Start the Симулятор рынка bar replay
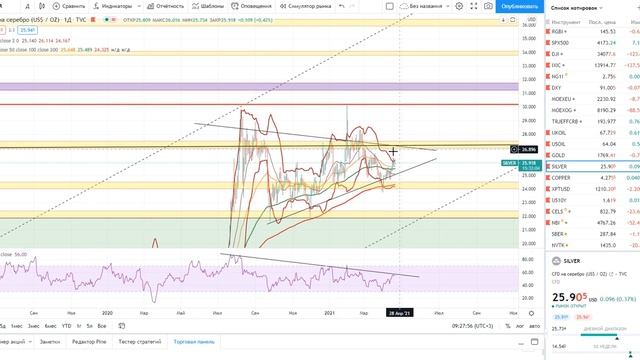Image resolution: width=640 pixels, height=360 pixels. (305, 6)
